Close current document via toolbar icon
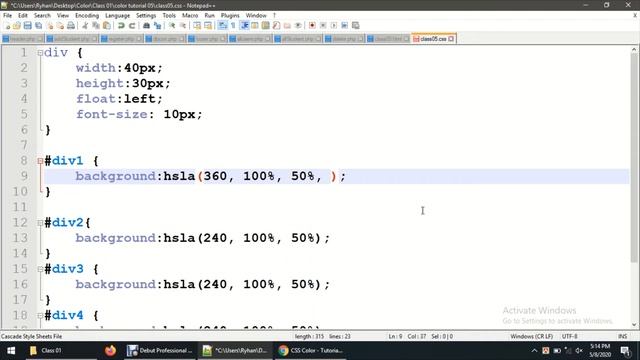Viewport: 640px width, 360px height. coord(49,26)
